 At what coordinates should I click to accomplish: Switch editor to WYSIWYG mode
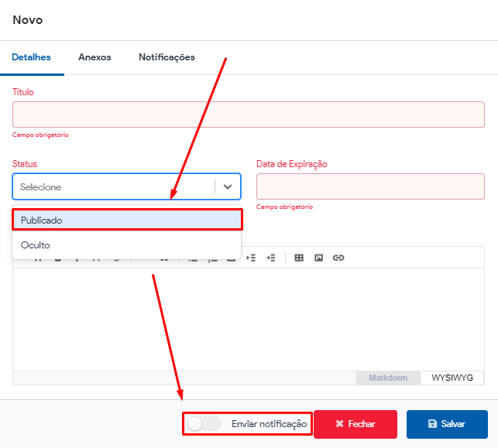coord(452,378)
